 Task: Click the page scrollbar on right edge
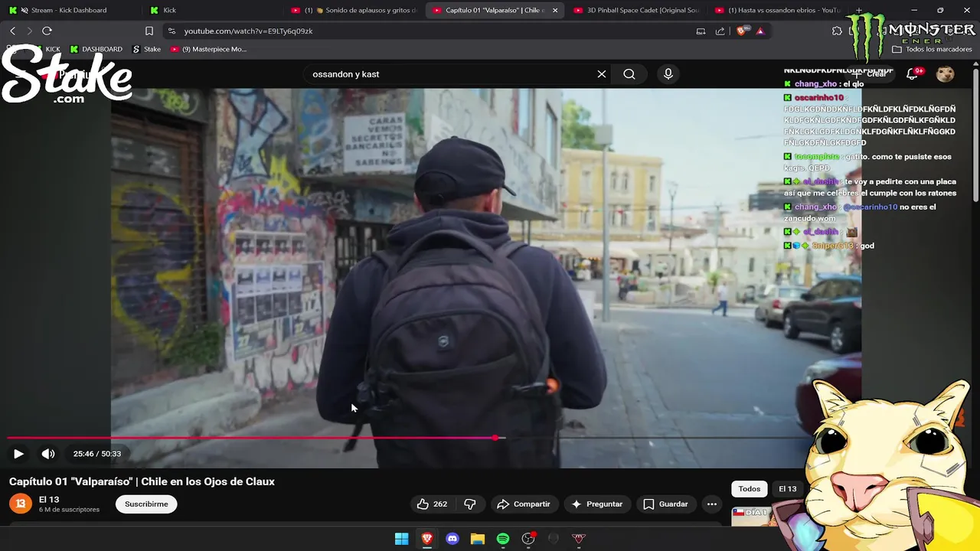click(x=975, y=134)
